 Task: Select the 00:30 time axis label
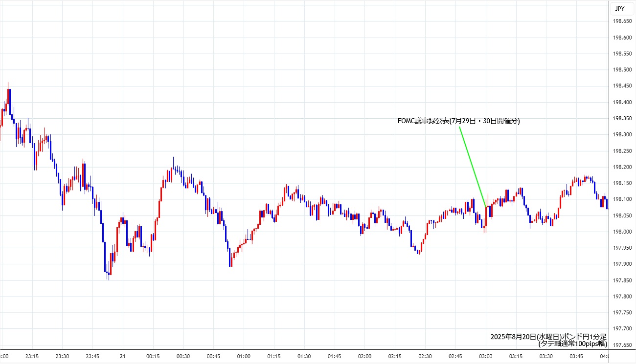coord(183,356)
